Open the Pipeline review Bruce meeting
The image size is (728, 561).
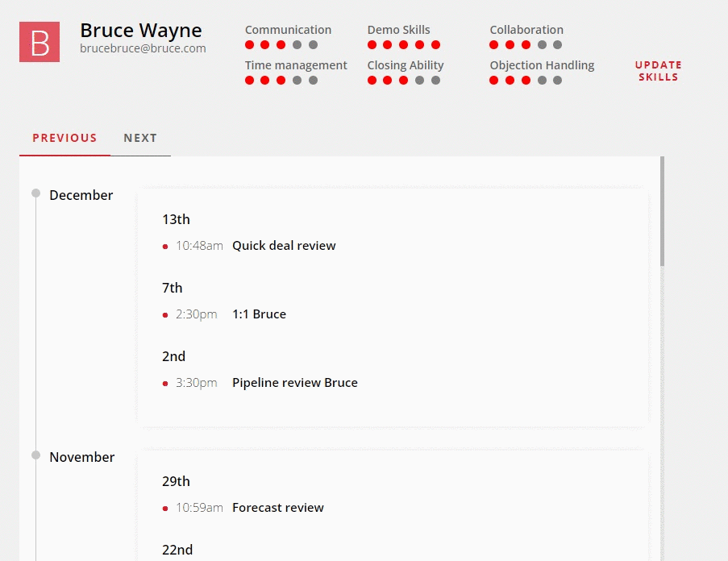pyautogui.click(x=295, y=383)
